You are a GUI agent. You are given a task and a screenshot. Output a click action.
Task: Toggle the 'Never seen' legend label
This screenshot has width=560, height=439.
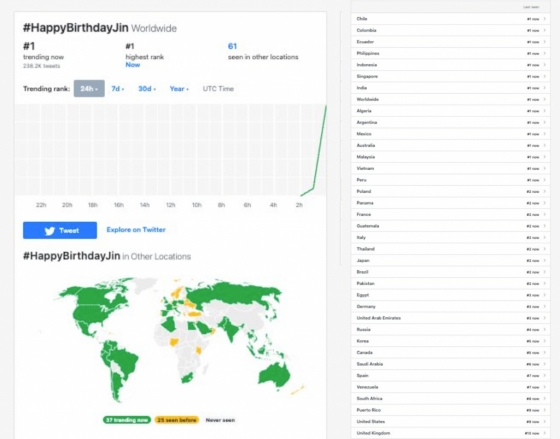point(220,420)
